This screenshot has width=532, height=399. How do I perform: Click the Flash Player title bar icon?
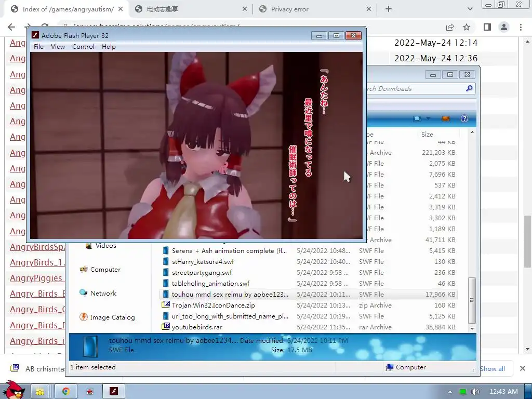point(35,35)
